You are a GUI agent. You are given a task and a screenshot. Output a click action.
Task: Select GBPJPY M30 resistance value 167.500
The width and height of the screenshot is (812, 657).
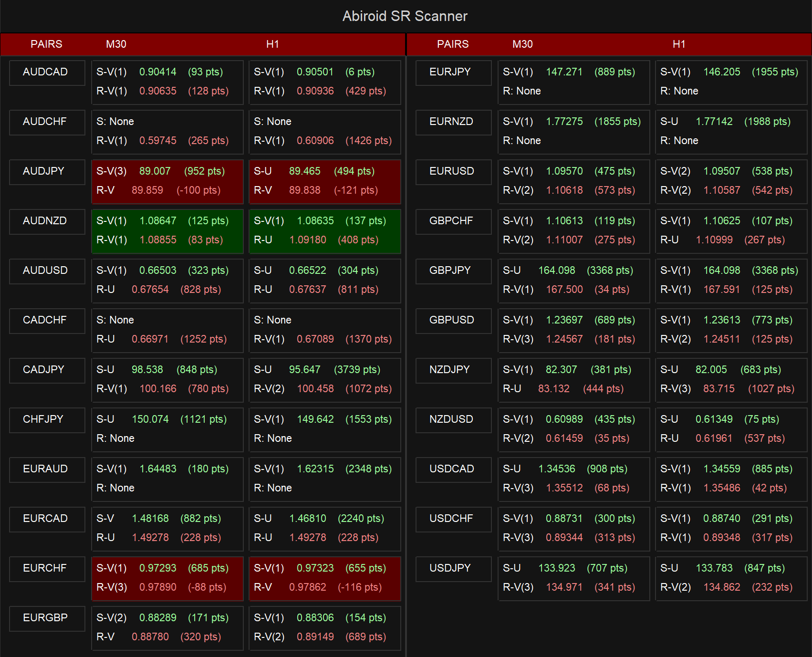564,290
